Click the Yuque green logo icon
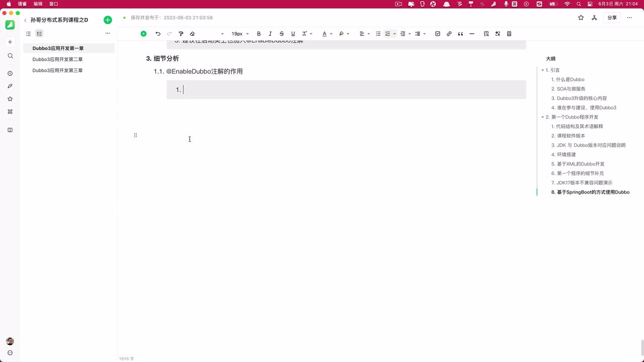 click(x=10, y=25)
